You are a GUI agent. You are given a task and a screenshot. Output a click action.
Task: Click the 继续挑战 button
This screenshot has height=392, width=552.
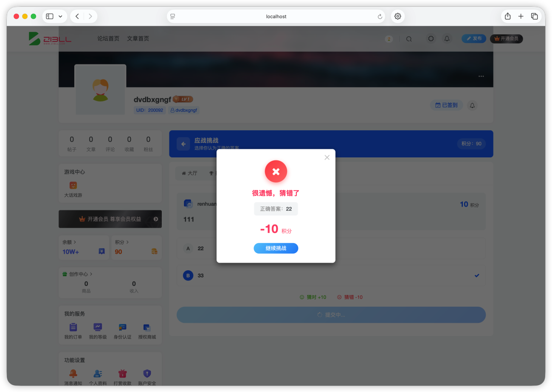pyautogui.click(x=276, y=248)
